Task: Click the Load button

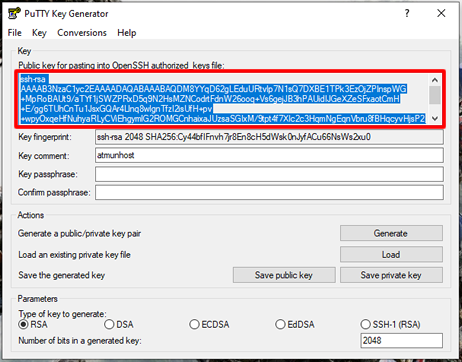Action: pyautogui.click(x=391, y=254)
